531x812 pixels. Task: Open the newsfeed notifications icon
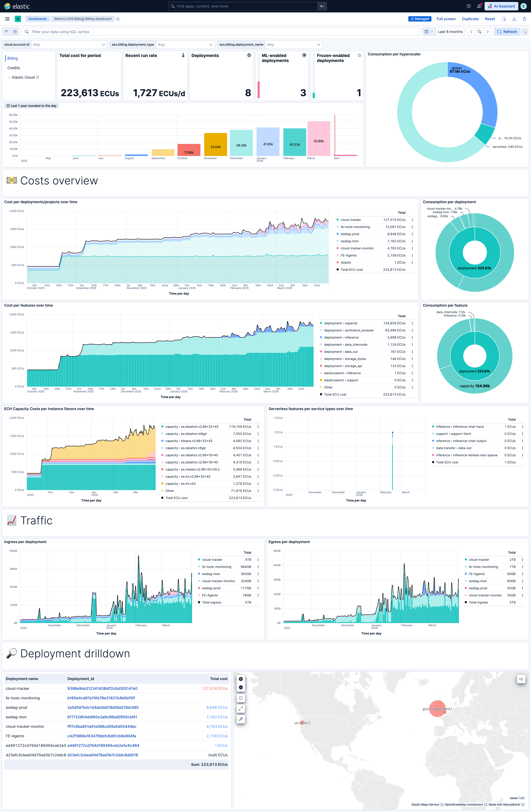[x=479, y=6]
